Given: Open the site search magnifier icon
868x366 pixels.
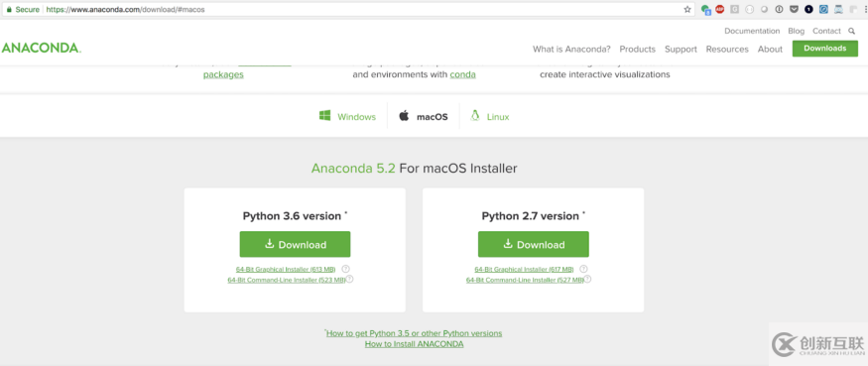Looking at the screenshot, I should (x=851, y=31).
